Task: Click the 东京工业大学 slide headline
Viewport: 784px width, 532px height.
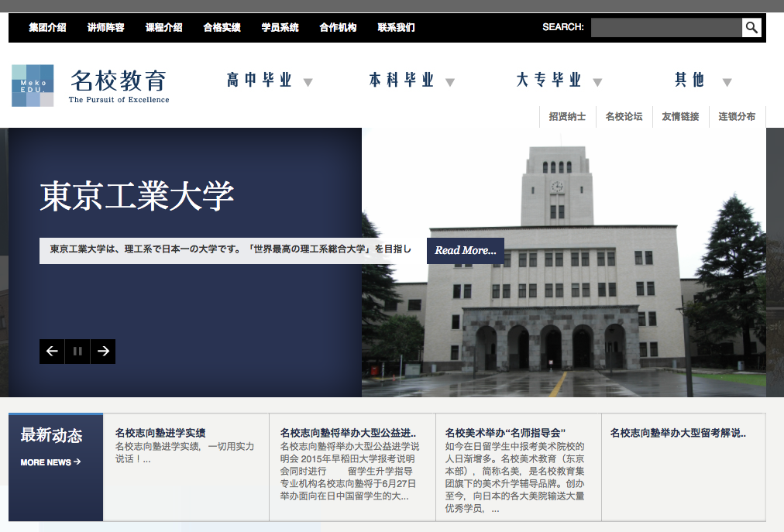Action: click(x=138, y=197)
